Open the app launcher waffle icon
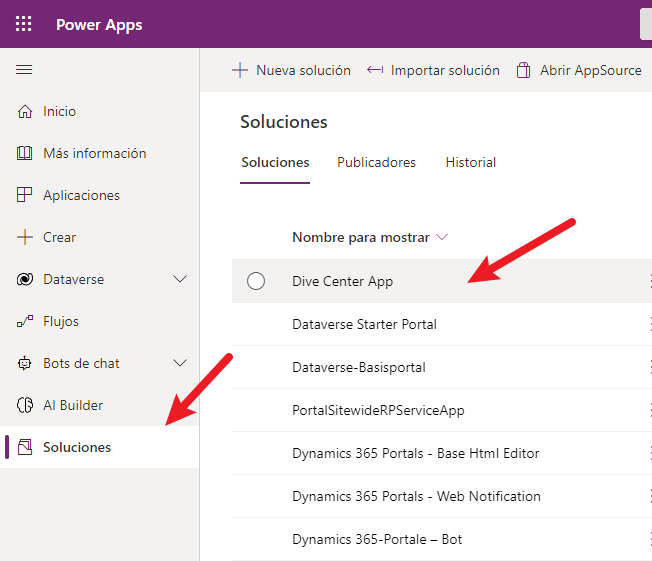652x561 pixels. tap(23, 24)
